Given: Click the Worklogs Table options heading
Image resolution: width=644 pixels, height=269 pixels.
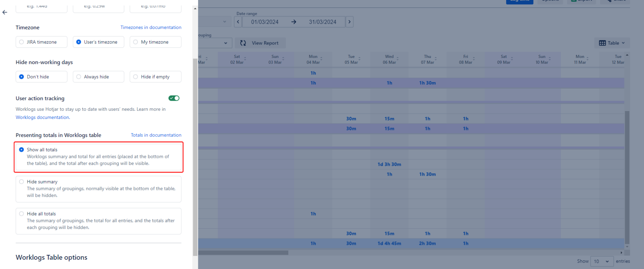Looking at the screenshot, I should coord(51,258).
